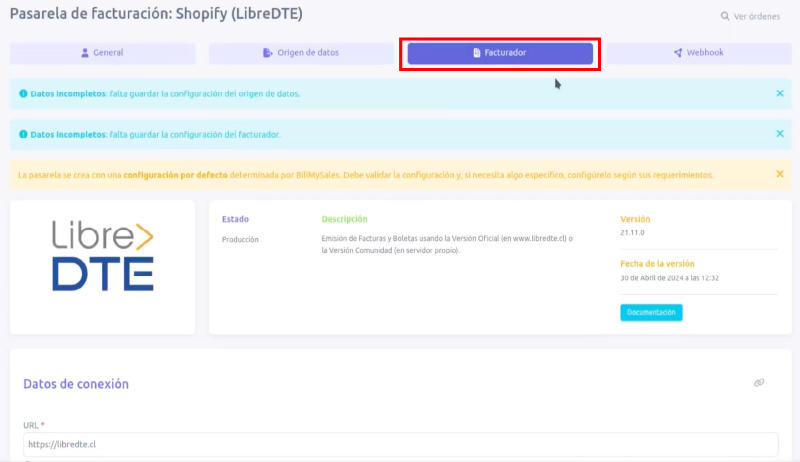Select the date '30 de Abril de 2024'
The height and width of the screenshot is (462, 800).
tap(651, 278)
